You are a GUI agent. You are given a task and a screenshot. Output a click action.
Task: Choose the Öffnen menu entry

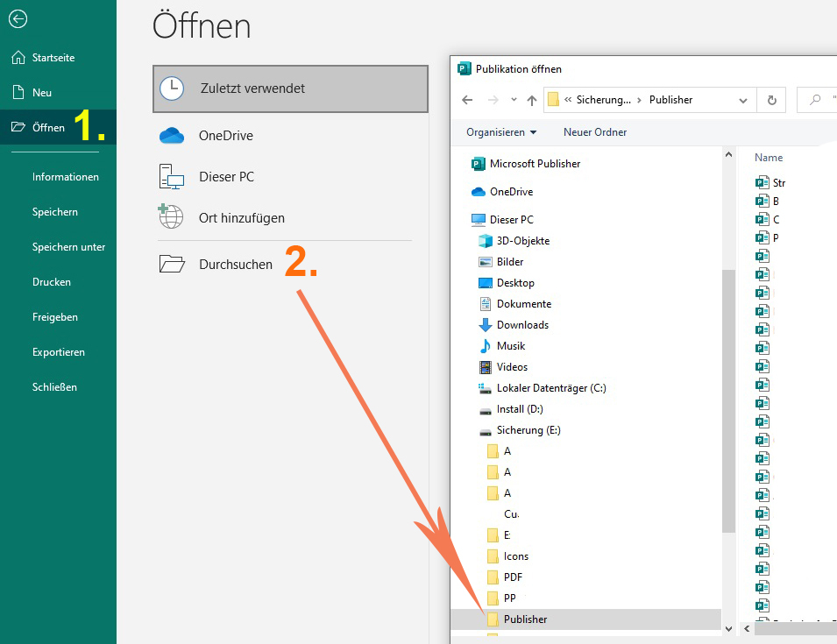[x=58, y=127]
